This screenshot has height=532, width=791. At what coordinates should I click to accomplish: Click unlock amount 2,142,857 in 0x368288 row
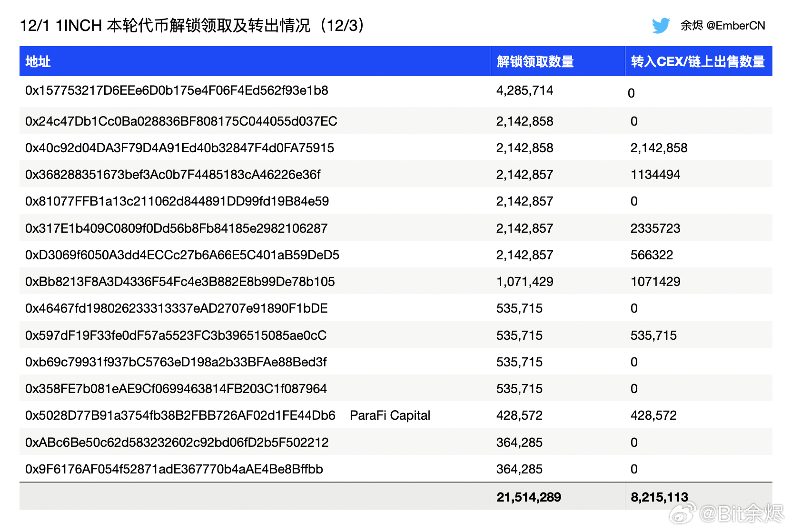(524, 175)
